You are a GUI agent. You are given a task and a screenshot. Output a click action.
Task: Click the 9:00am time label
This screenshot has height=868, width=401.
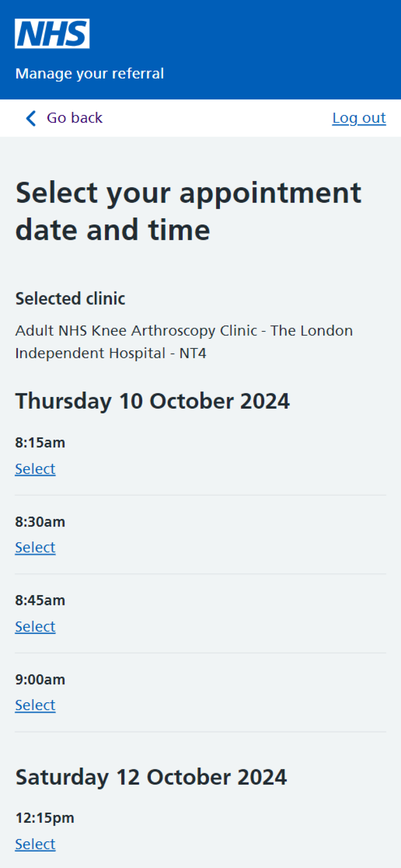click(40, 680)
